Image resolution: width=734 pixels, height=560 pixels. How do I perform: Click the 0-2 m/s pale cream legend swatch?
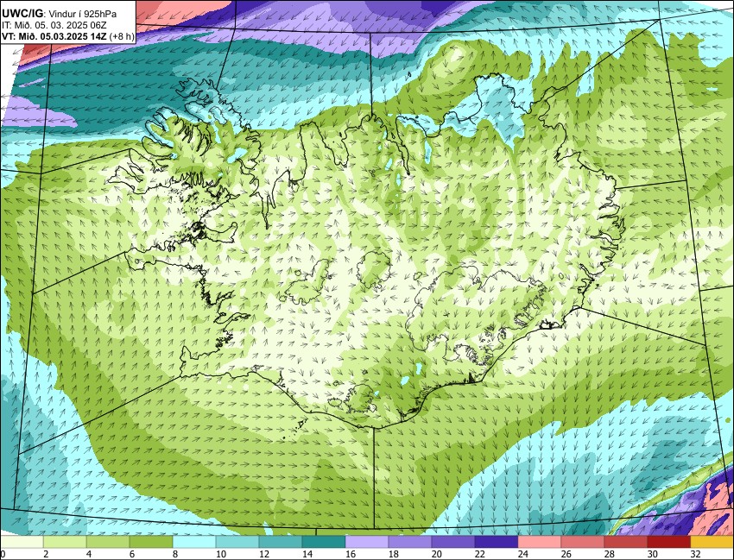[22, 542]
